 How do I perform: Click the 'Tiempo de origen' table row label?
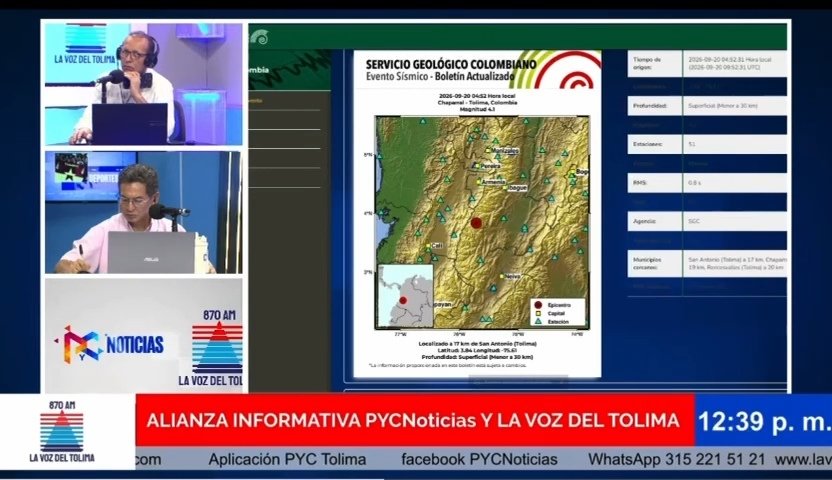[x=647, y=64]
